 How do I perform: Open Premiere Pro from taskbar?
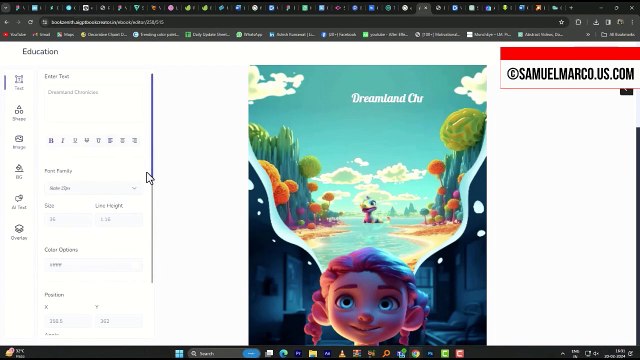298,353
